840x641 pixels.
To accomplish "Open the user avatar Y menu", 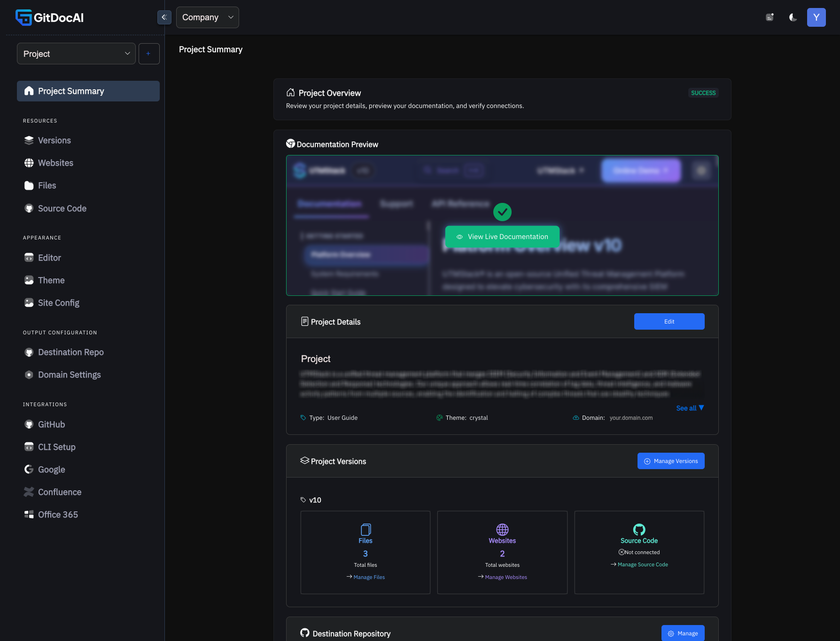I will click(x=816, y=17).
